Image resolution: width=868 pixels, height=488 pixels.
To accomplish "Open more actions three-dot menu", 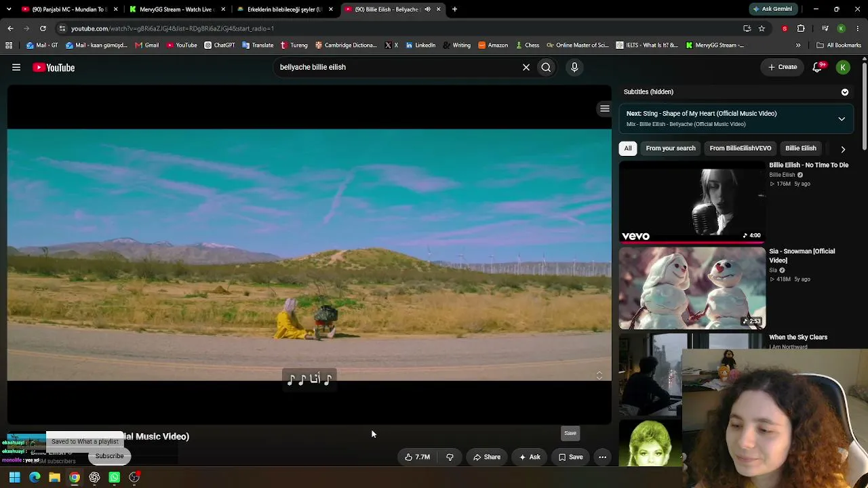I will (x=602, y=457).
